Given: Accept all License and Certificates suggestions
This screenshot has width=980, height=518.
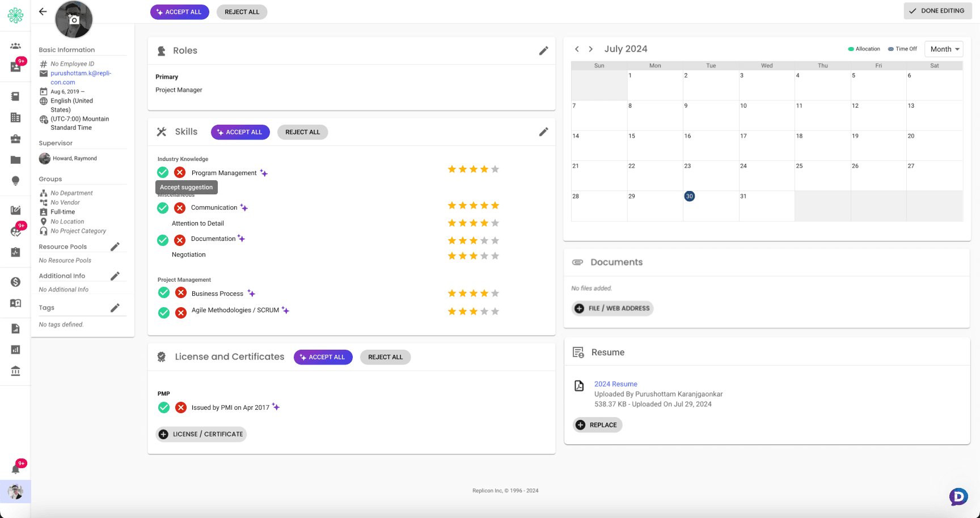Looking at the screenshot, I should [x=323, y=357].
